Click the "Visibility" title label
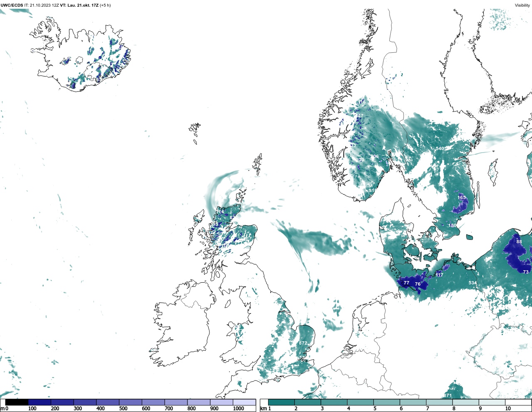The height and width of the screenshot is (412, 532). pos(522,5)
